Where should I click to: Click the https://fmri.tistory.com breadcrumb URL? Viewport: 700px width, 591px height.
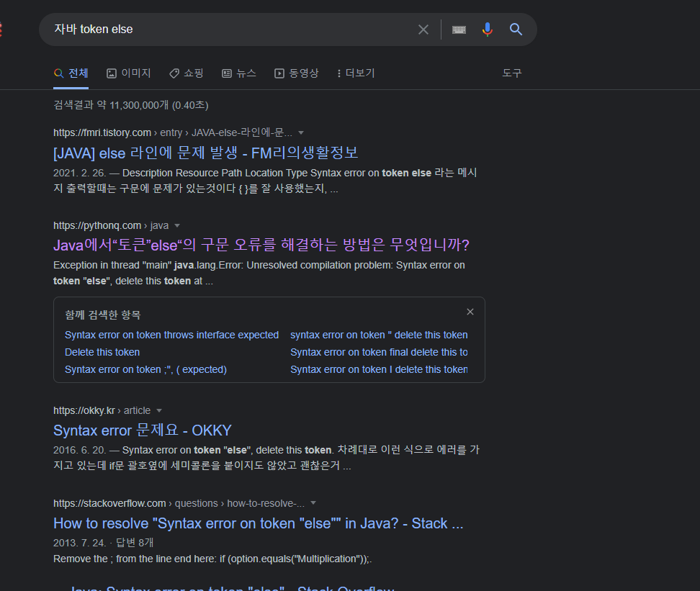click(173, 132)
